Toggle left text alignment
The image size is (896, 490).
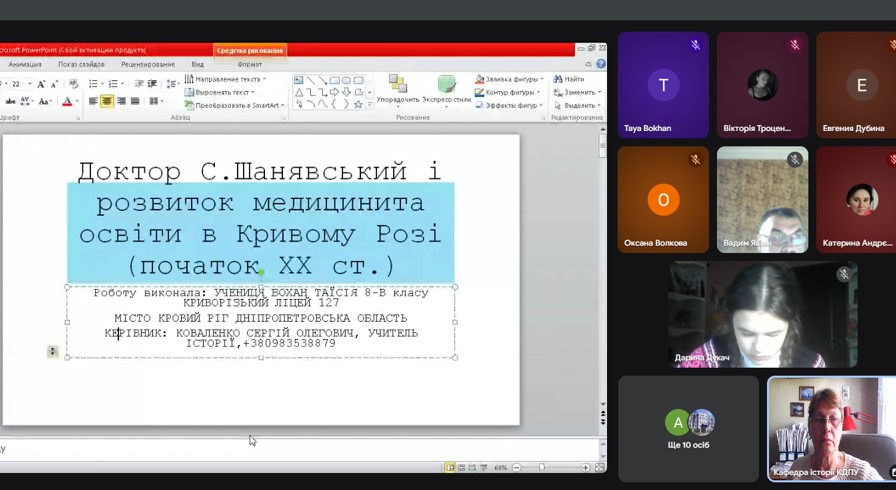pos(93,101)
